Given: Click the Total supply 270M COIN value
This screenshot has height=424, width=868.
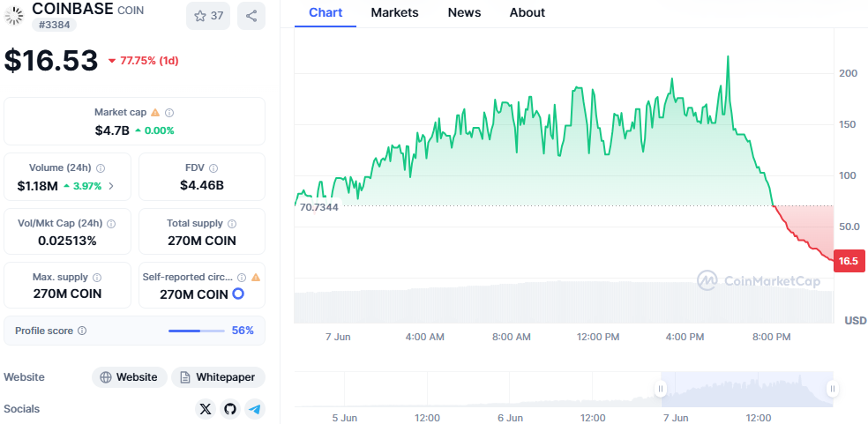Looking at the screenshot, I should (202, 241).
